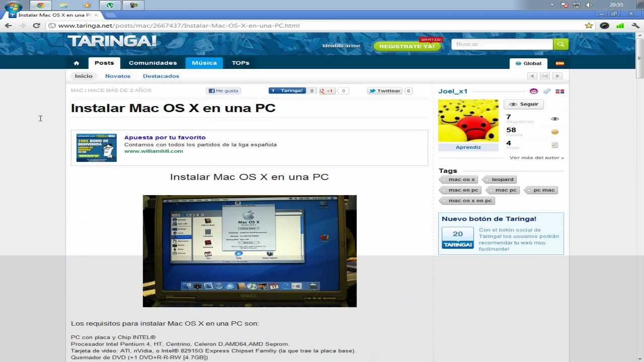Image resolution: width=644 pixels, height=362 pixels.
Task: Open a new browser tab
Action: 111,15
